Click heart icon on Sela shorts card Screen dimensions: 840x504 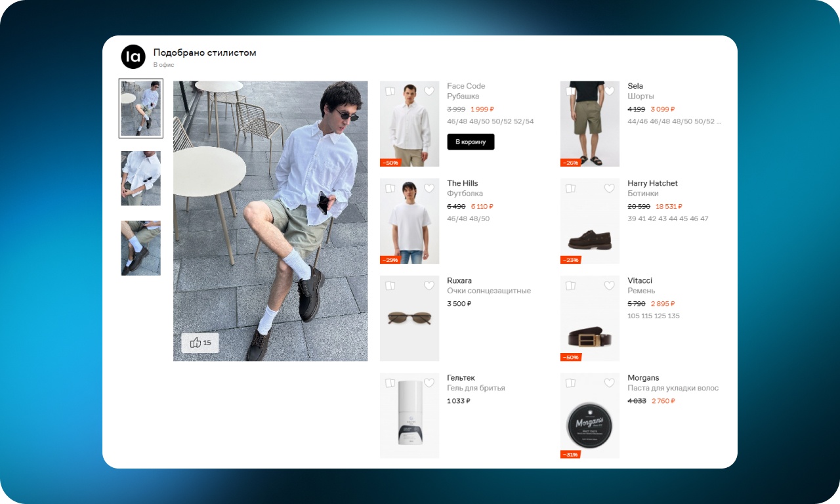click(x=609, y=91)
